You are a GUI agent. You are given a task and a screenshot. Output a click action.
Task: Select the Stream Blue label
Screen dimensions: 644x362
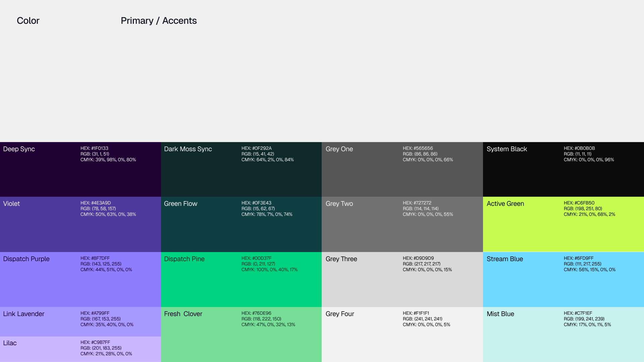click(505, 259)
